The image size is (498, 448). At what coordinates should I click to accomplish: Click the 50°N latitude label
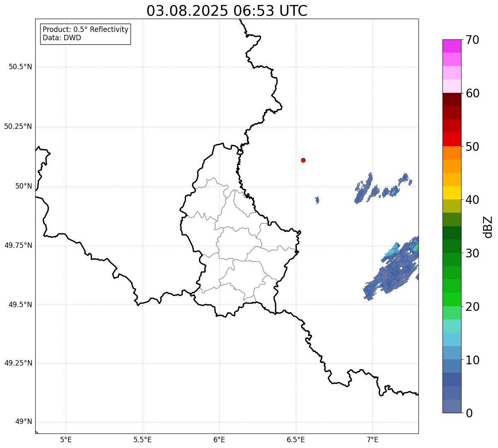click(24, 186)
